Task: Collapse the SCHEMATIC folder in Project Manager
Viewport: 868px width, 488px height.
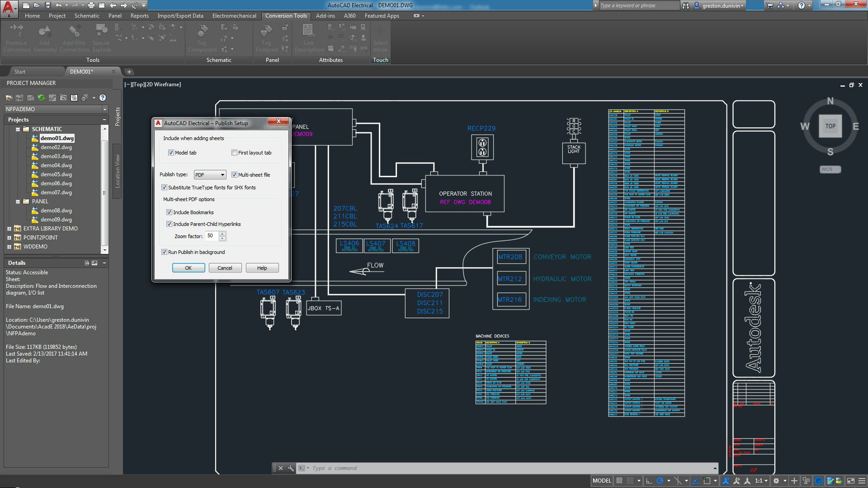Action: tap(19, 129)
